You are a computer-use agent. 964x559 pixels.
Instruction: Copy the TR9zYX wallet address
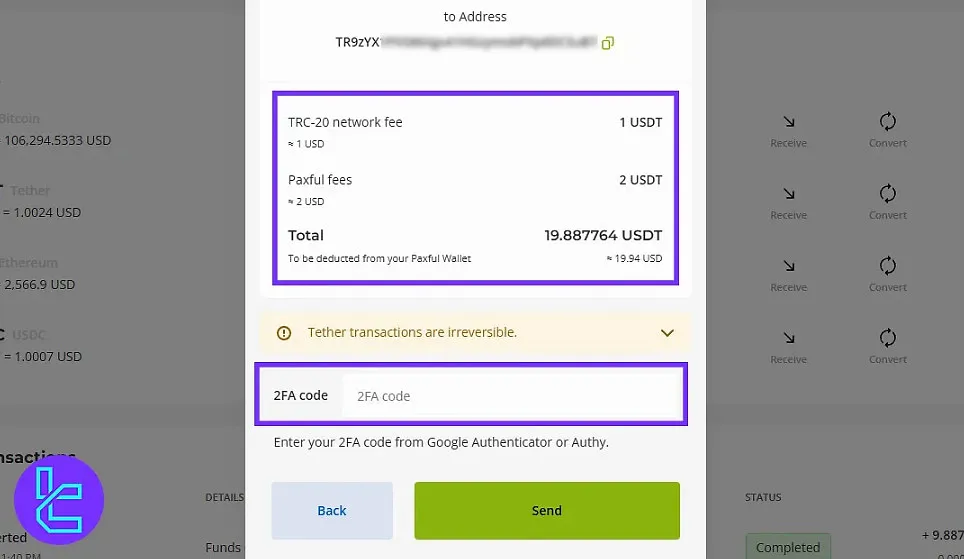(607, 42)
